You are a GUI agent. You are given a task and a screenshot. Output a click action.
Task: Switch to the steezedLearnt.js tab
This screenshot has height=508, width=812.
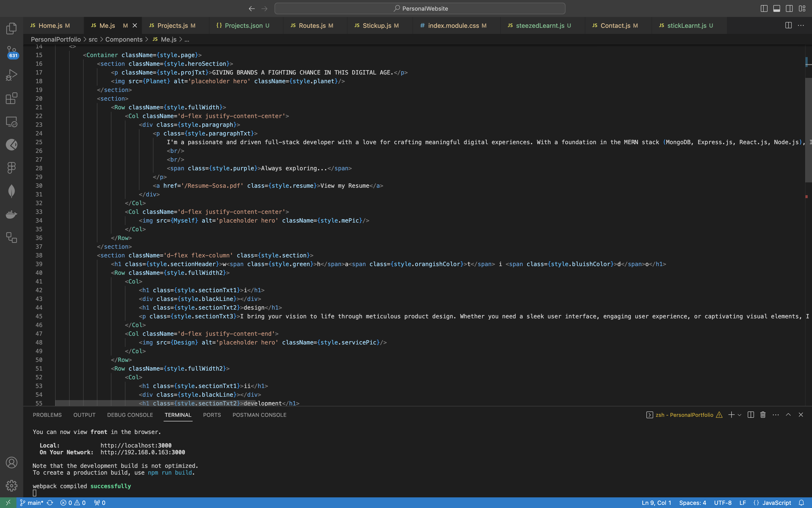click(x=543, y=26)
